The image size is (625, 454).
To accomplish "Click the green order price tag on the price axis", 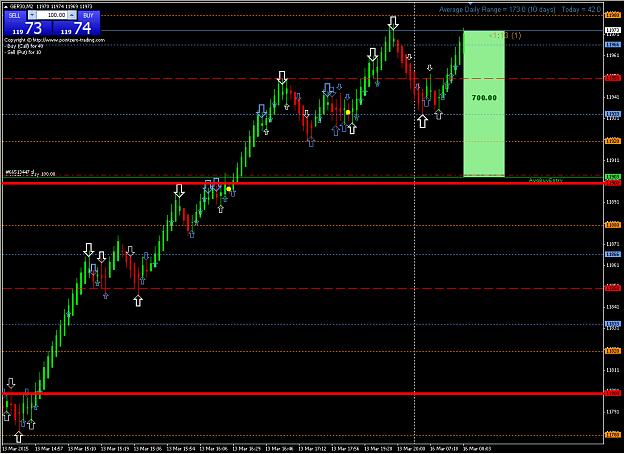I will coord(613,177).
